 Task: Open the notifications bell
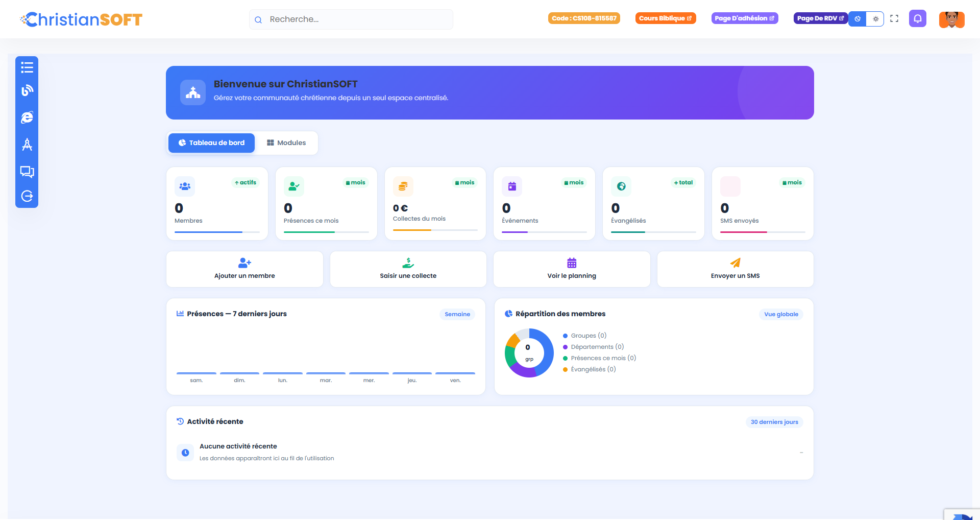click(918, 19)
